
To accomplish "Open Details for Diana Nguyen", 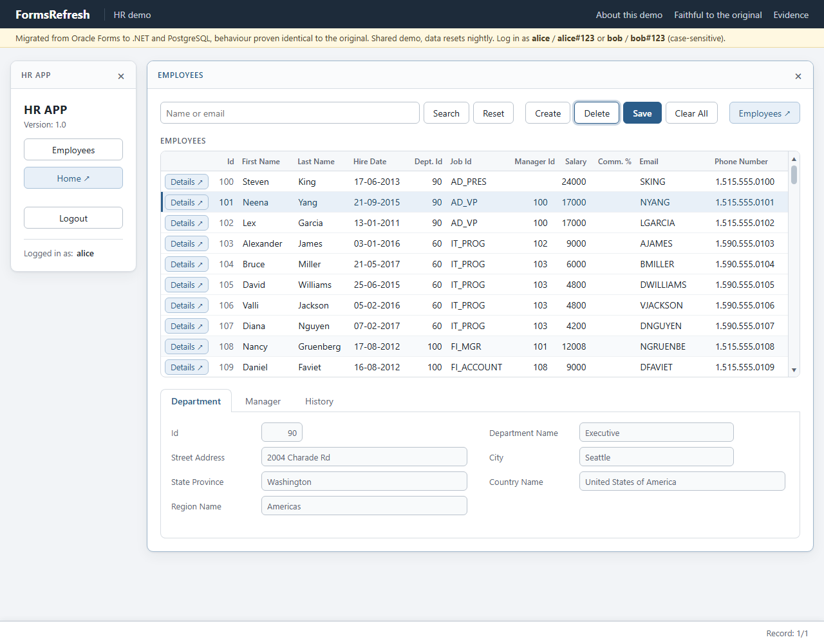I will [187, 326].
